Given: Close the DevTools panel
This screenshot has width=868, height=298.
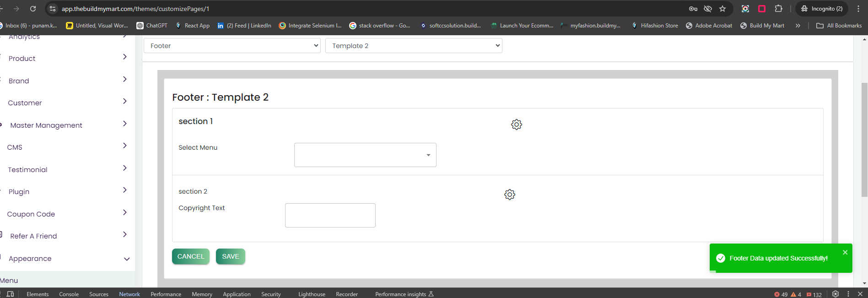Looking at the screenshot, I should click(860, 294).
